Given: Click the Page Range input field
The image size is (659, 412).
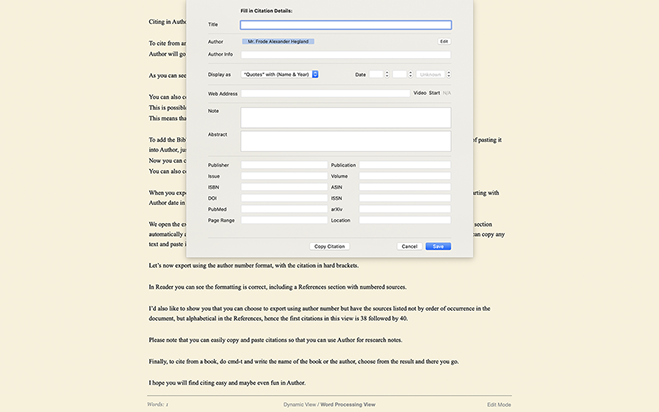Looking at the screenshot, I should (x=283, y=219).
